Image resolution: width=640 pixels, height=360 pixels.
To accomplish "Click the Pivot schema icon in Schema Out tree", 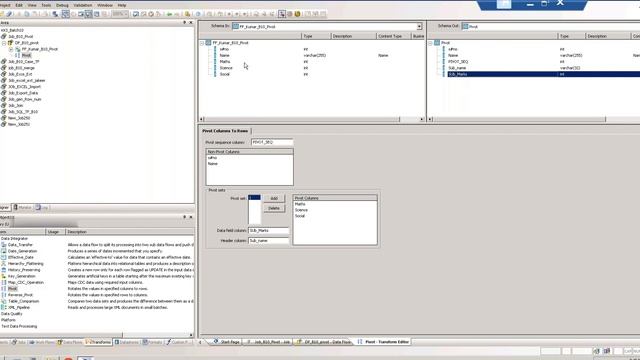I will [x=437, y=43].
